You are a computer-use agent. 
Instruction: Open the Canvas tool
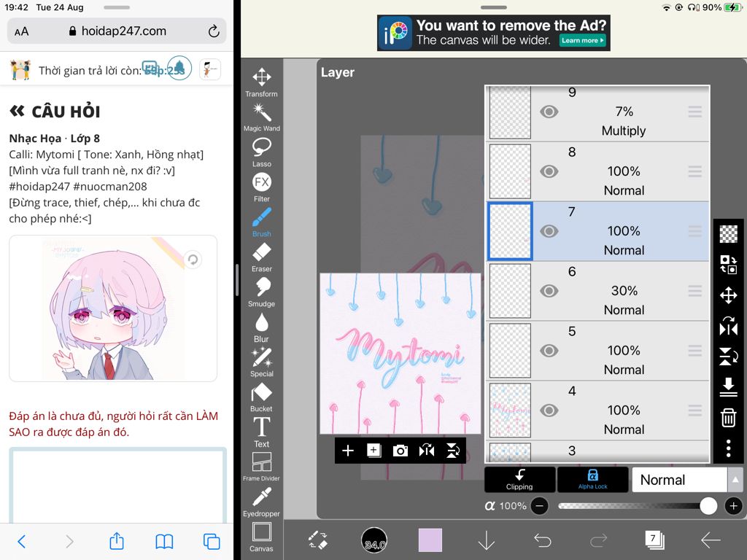tap(262, 537)
